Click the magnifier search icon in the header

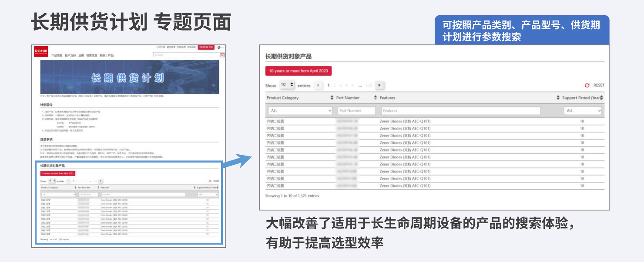click(x=222, y=55)
